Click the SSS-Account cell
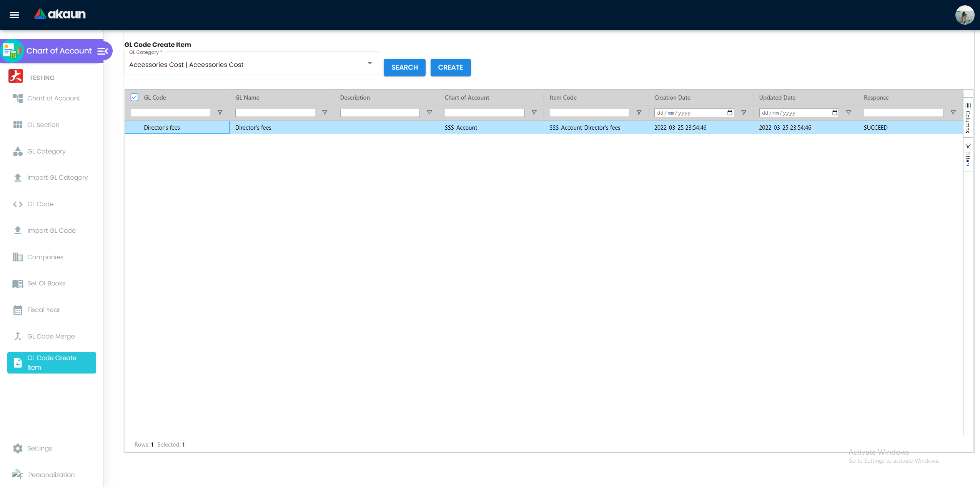The width and height of the screenshot is (980, 487). [x=491, y=127]
